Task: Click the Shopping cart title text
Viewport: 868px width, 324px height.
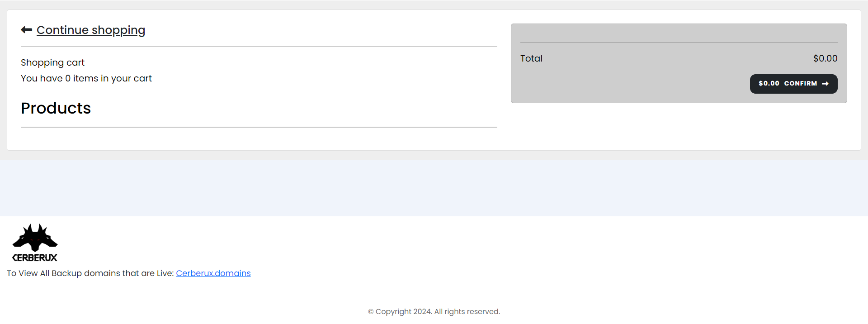Action: click(52, 62)
